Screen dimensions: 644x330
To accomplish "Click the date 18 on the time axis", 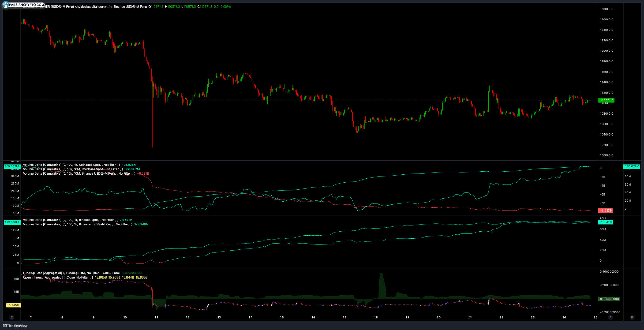I will pos(376,317).
